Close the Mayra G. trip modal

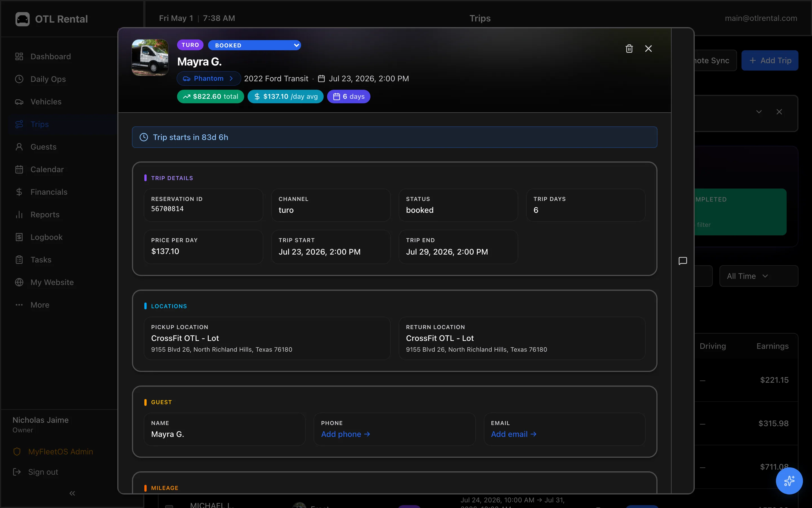[x=648, y=49]
